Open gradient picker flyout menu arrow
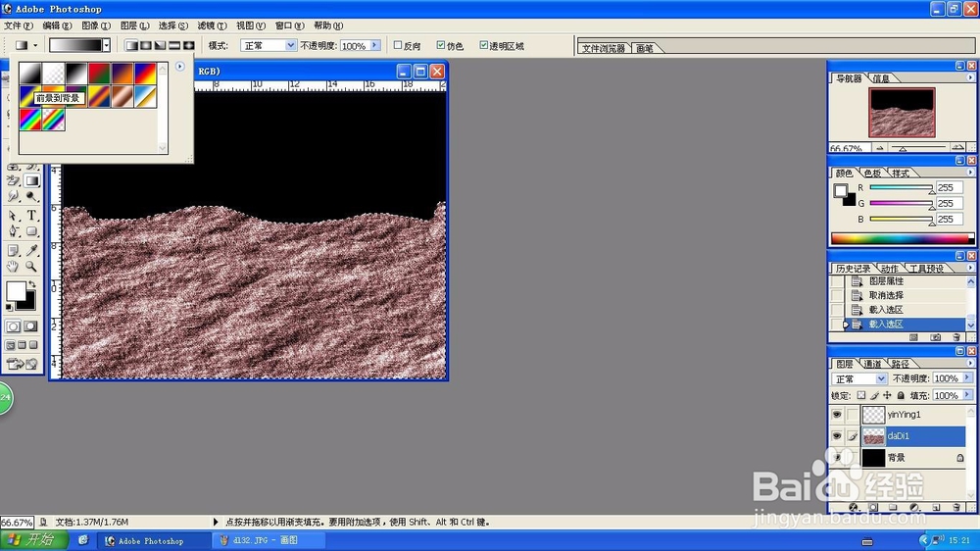The height and width of the screenshot is (551, 980). 180,67
